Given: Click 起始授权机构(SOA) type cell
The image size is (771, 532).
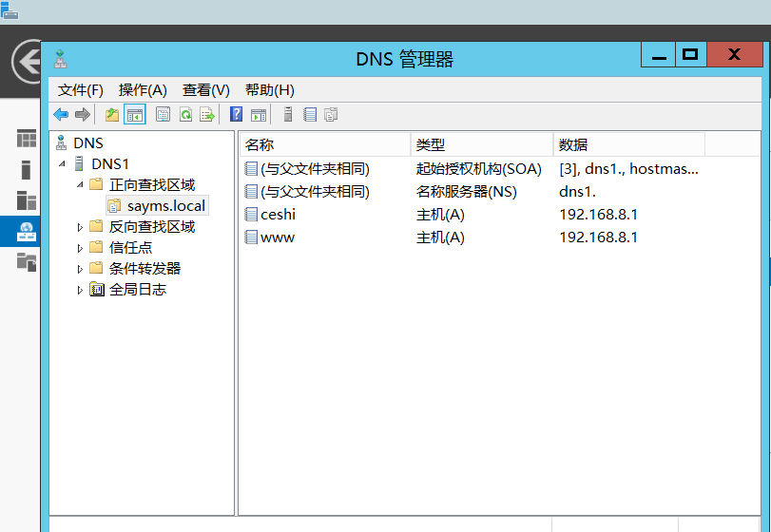Looking at the screenshot, I should click(x=478, y=169).
